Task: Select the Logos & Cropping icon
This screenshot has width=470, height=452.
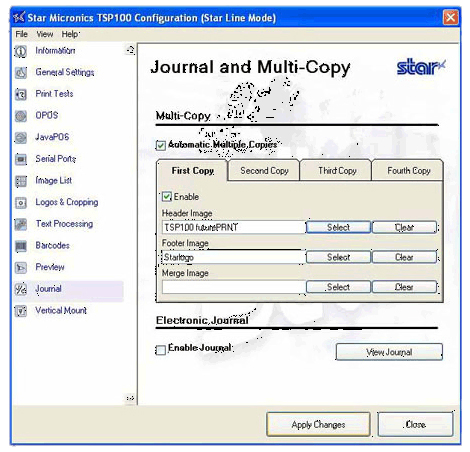Action: (21, 203)
